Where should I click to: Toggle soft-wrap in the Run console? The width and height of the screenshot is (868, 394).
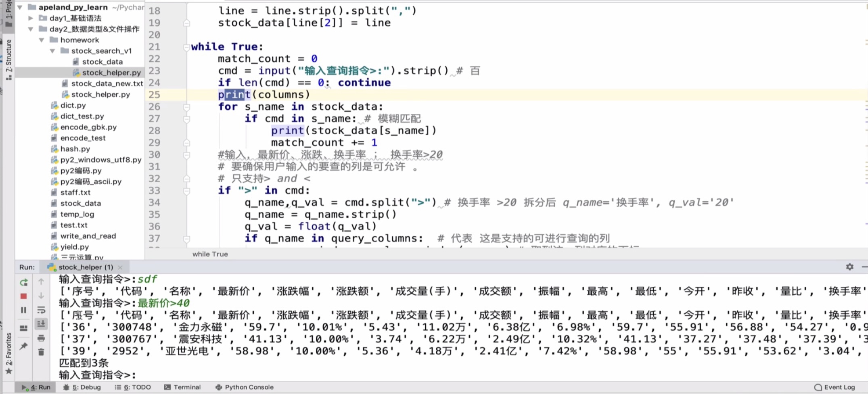[x=41, y=310]
